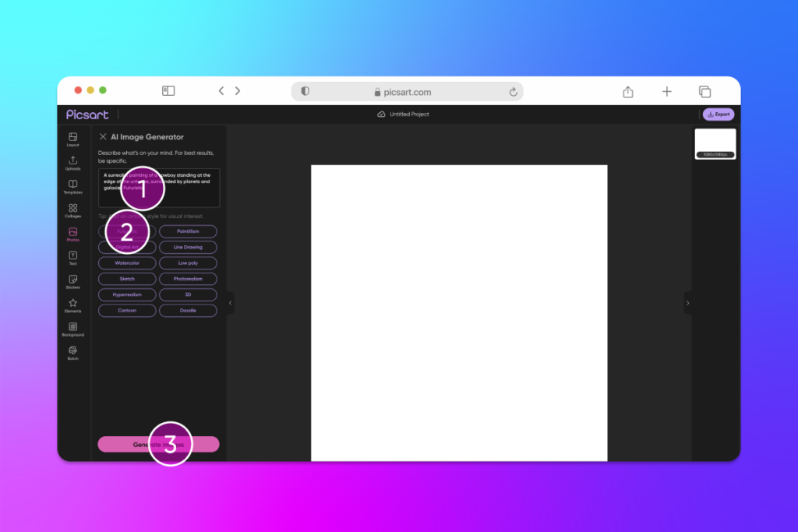Close the AI Image Generator panel

coord(102,136)
